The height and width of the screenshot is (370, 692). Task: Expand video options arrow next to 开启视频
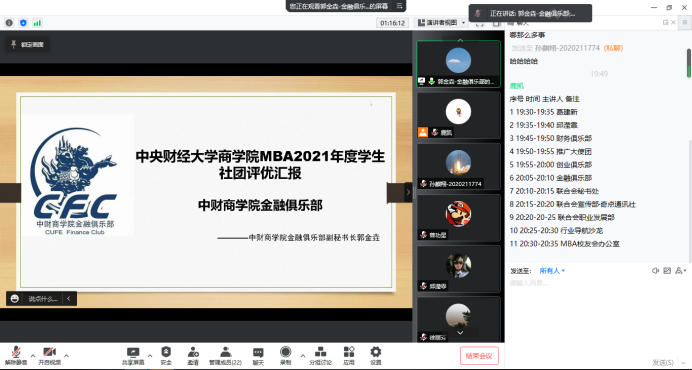[x=66, y=355]
